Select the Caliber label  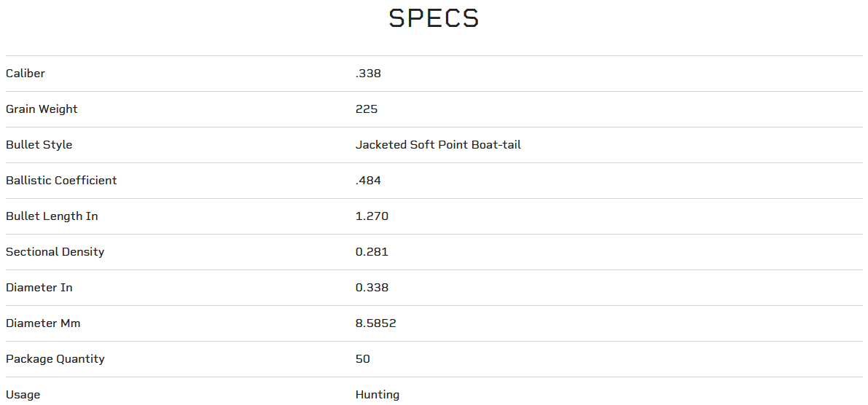click(26, 74)
